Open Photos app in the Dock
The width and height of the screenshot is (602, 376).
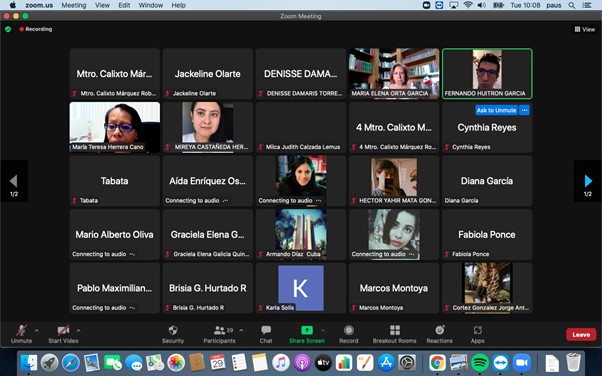click(176, 363)
